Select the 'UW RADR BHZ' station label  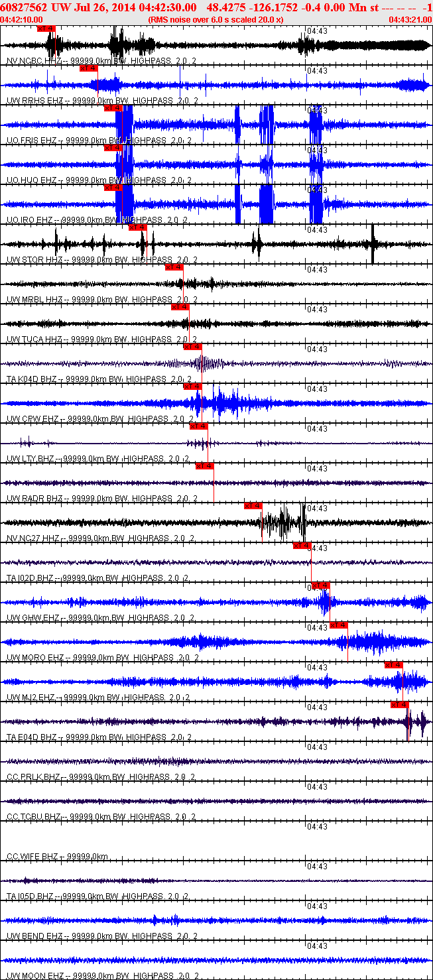click(x=34, y=499)
